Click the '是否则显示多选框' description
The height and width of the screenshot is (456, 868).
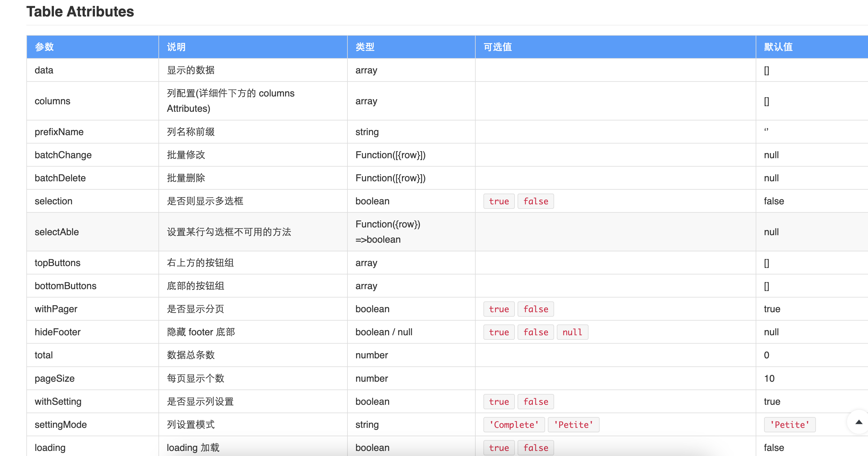click(x=205, y=201)
